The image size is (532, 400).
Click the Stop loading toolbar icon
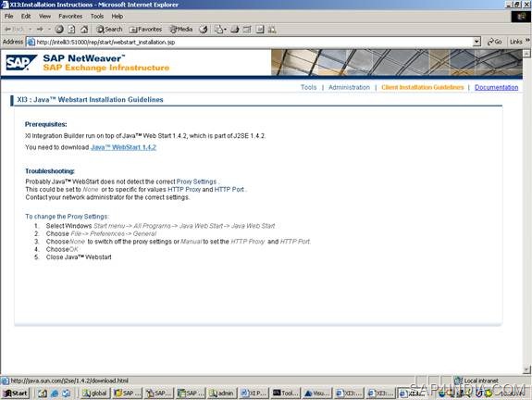59,30
